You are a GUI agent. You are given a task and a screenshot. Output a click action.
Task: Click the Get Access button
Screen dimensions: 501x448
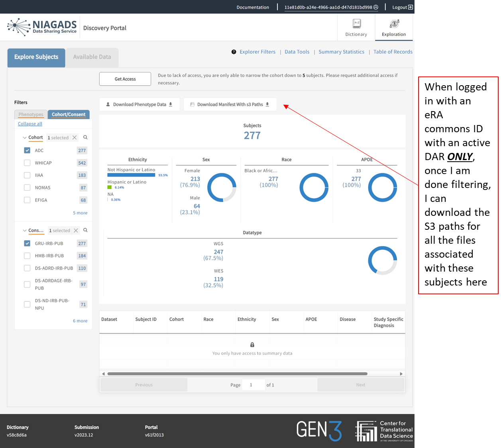[x=125, y=79]
